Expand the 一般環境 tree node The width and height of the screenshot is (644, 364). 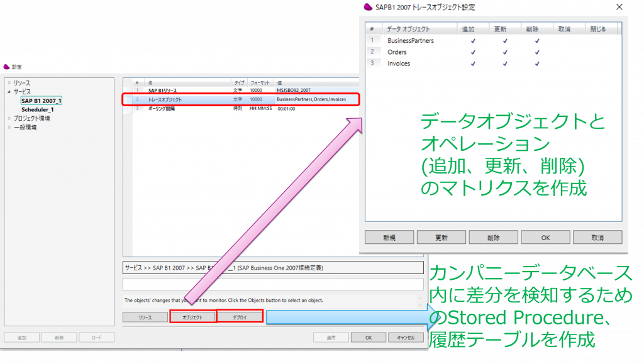[x=9, y=127]
